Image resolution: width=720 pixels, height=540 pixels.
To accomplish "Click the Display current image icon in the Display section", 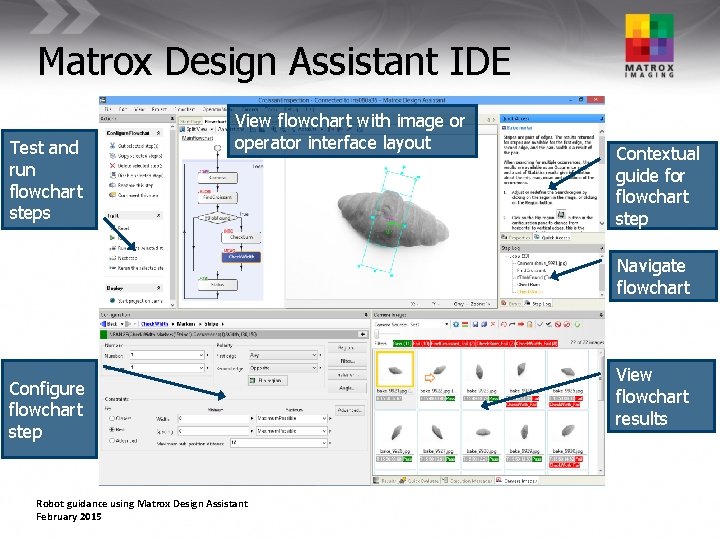I will click(x=112, y=301).
